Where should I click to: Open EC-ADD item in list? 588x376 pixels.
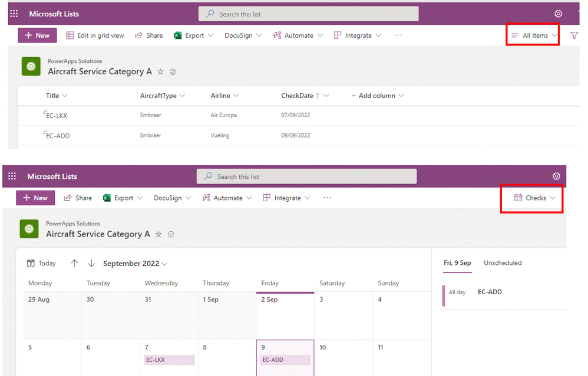(x=58, y=136)
